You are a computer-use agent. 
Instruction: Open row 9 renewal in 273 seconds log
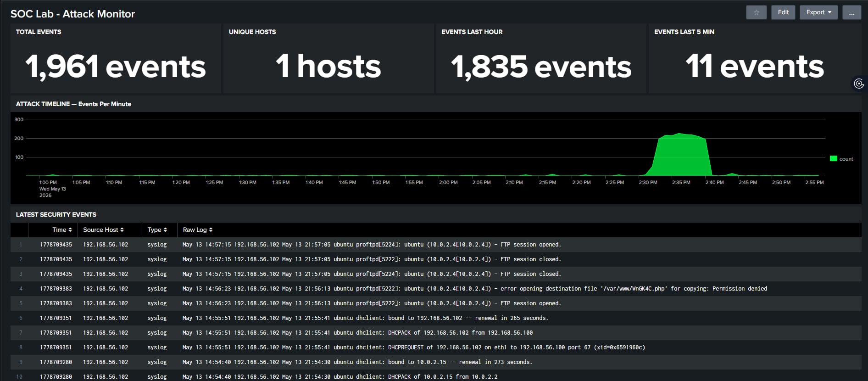(357, 362)
